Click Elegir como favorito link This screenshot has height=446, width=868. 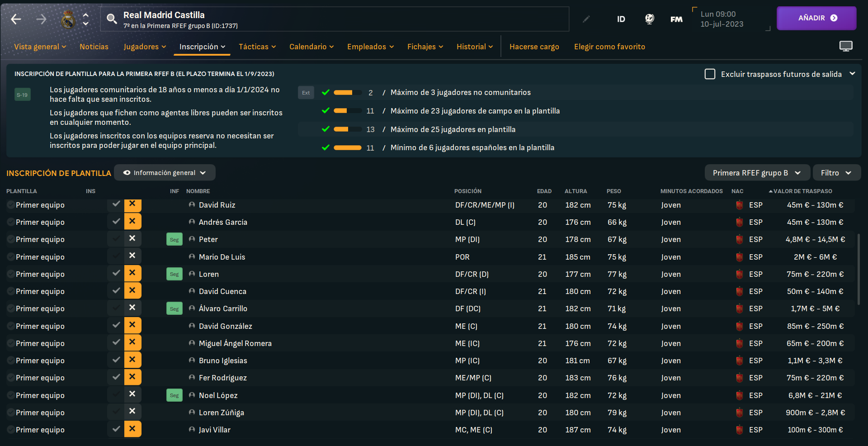[609, 47]
